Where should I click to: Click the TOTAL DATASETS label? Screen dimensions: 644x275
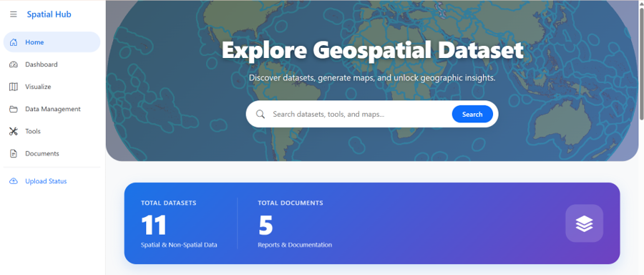[x=169, y=203]
